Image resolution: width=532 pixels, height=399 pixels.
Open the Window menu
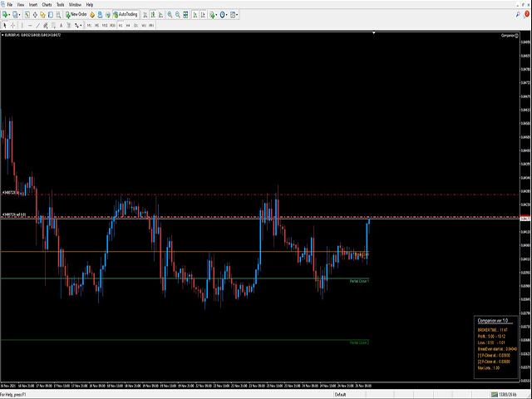click(x=75, y=5)
